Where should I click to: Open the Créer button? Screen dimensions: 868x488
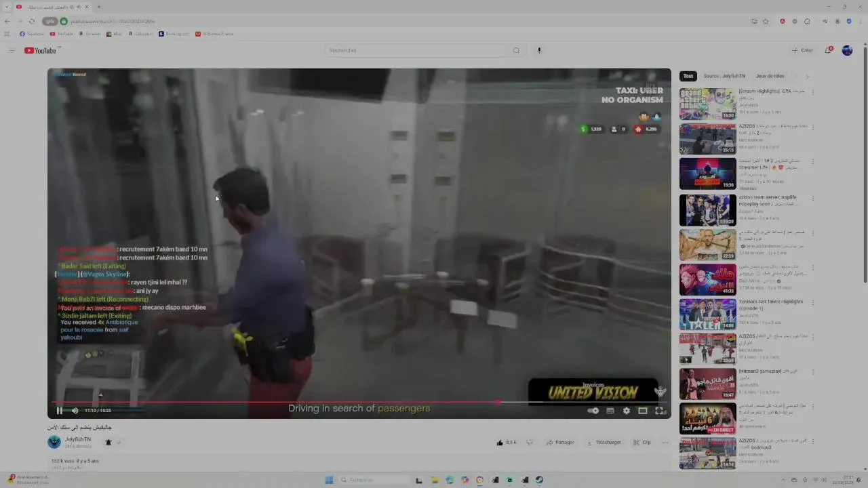click(803, 50)
